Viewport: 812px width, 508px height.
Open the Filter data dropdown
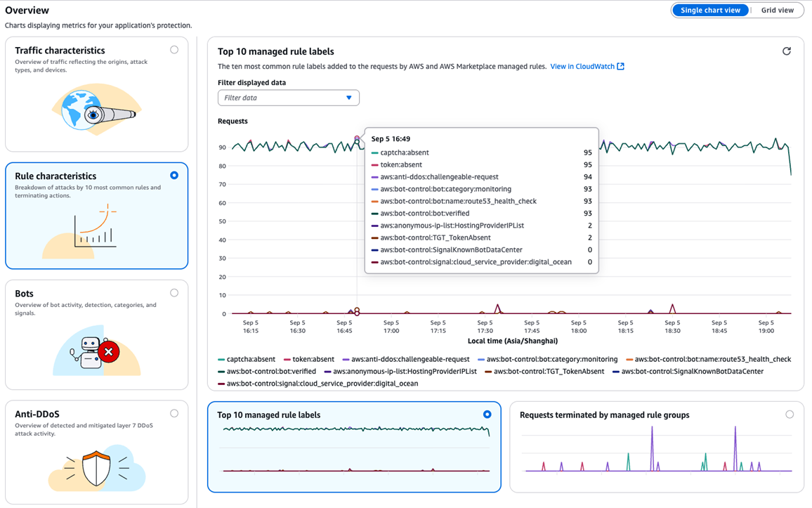pyautogui.click(x=288, y=98)
